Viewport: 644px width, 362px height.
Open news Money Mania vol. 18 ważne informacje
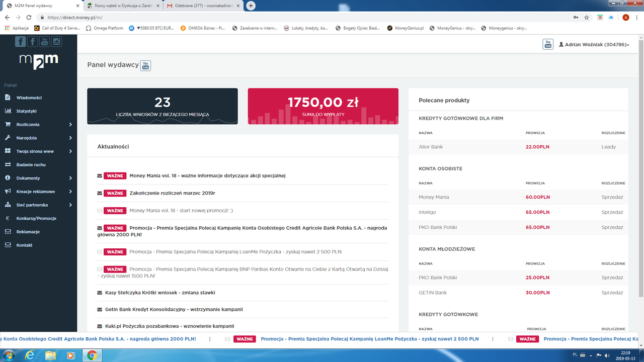point(207,175)
